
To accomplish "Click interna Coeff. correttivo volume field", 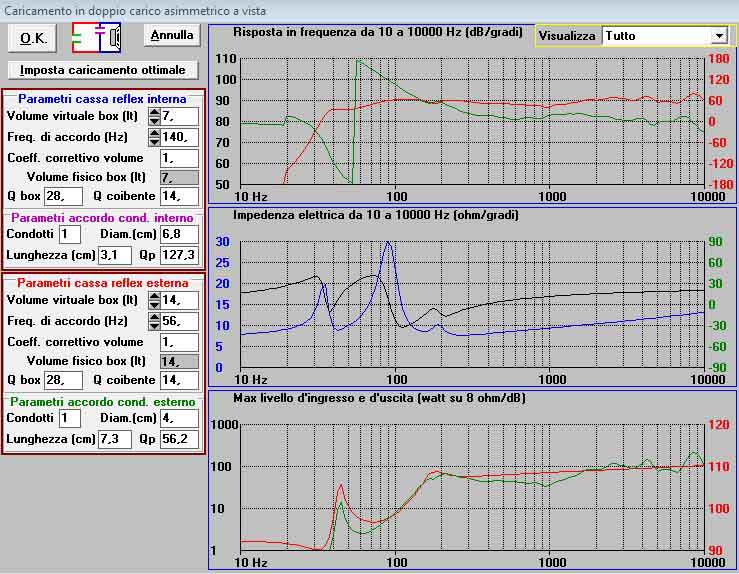I will [180, 158].
